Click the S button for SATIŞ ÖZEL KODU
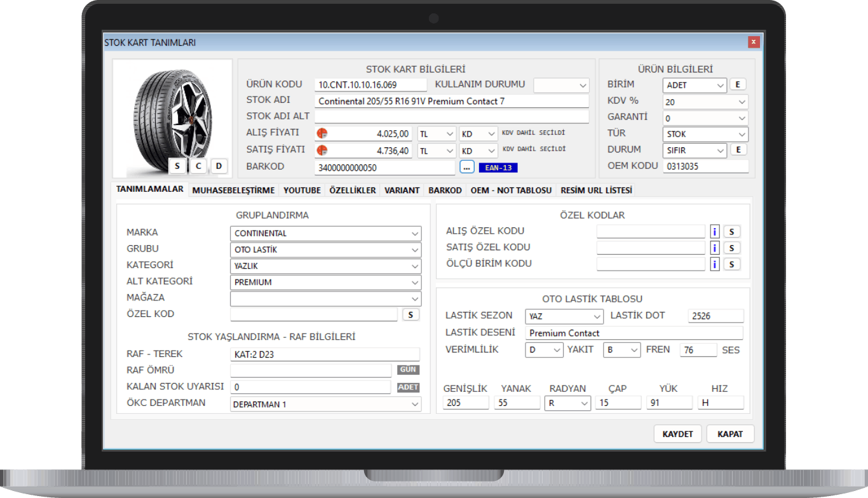This screenshot has height=498, width=868. [x=732, y=248]
